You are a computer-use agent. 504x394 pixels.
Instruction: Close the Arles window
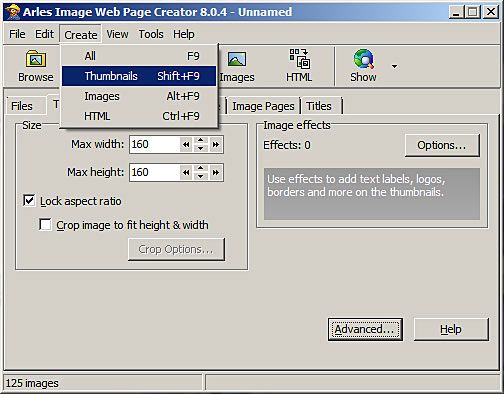491,12
